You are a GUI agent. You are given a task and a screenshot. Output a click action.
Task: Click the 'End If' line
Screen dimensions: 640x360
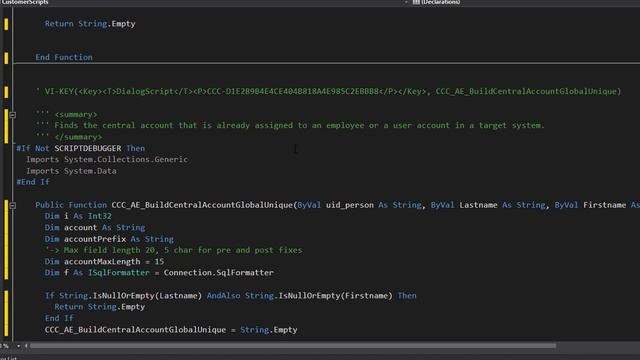(x=59, y=318)
